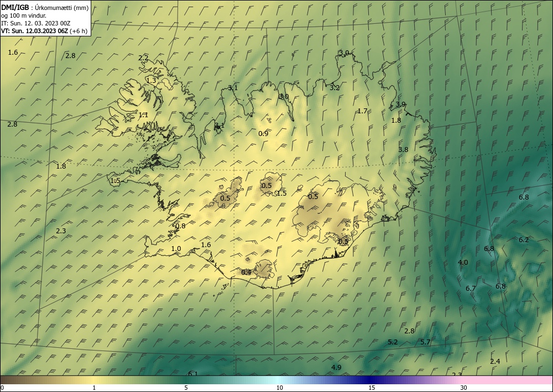The height and width of the screenshot is (392, 553).
Task: Click the 4.9 value label
Action: tap(336, 367)
